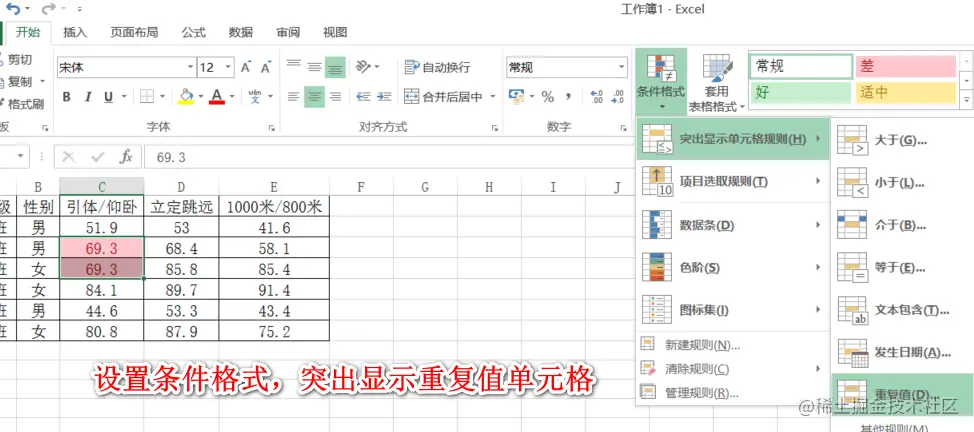Switch to the 插入 ribbon tab

point(75,32)
